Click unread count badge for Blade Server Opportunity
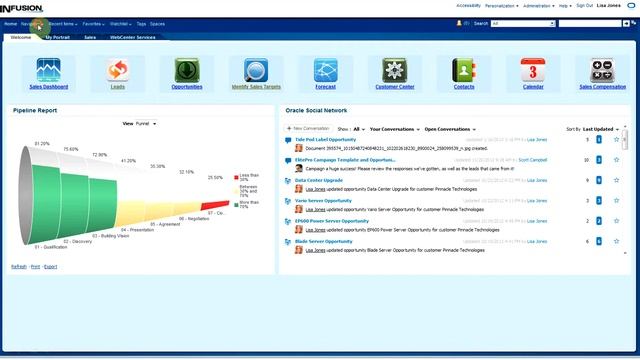This screenshot has width=640, height=360. tap(599, 241)
